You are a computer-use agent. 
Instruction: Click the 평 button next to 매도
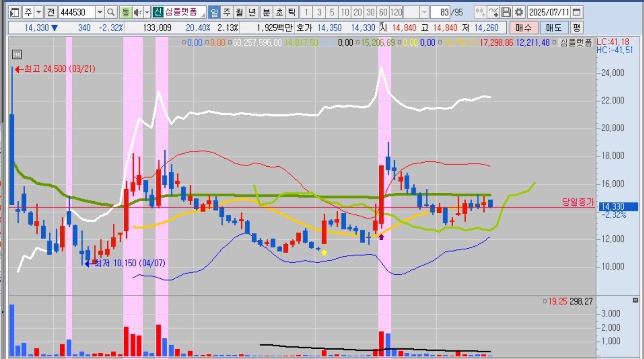point(577,28)
